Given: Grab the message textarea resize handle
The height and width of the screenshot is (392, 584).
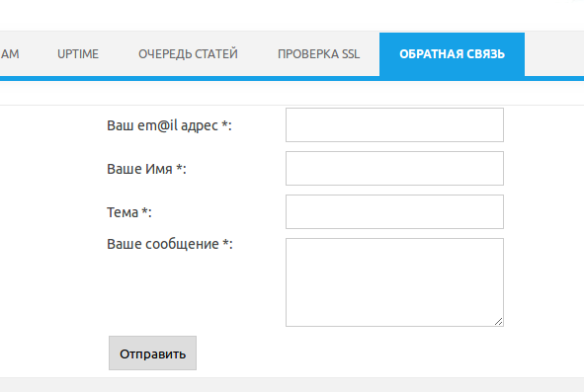Looking at the screenshot, I should (x=499, y=322).
